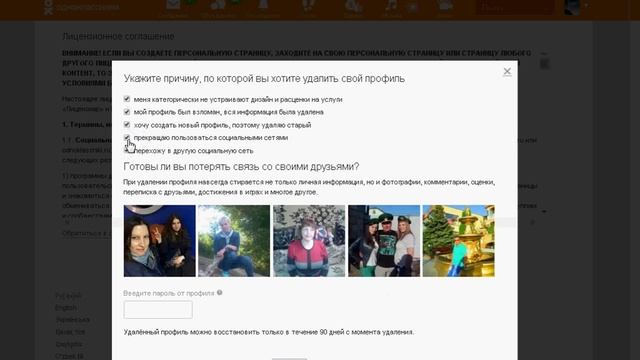The width and height of the screenshot is (640, 360).
Task: Close the profile deletion dialog
Action: tap(507, 72)
